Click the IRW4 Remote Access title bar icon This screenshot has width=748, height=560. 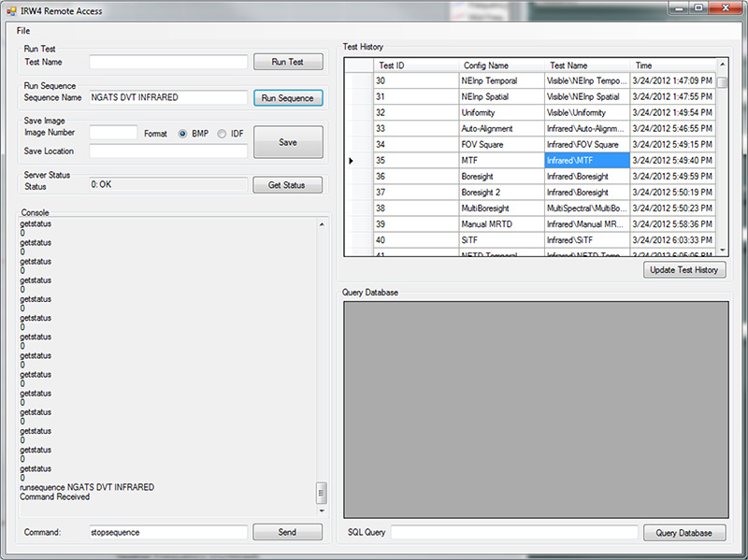pyautogui.click(x=10, y=10)
